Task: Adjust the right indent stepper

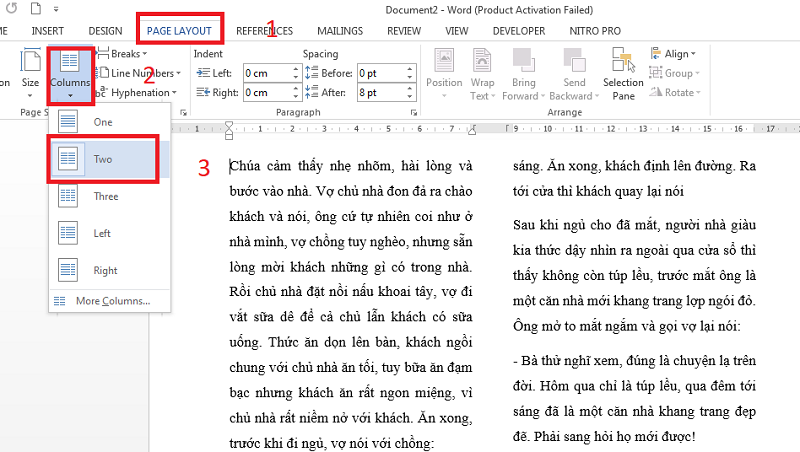Action: pyautogui.click(x=296, y=92)
